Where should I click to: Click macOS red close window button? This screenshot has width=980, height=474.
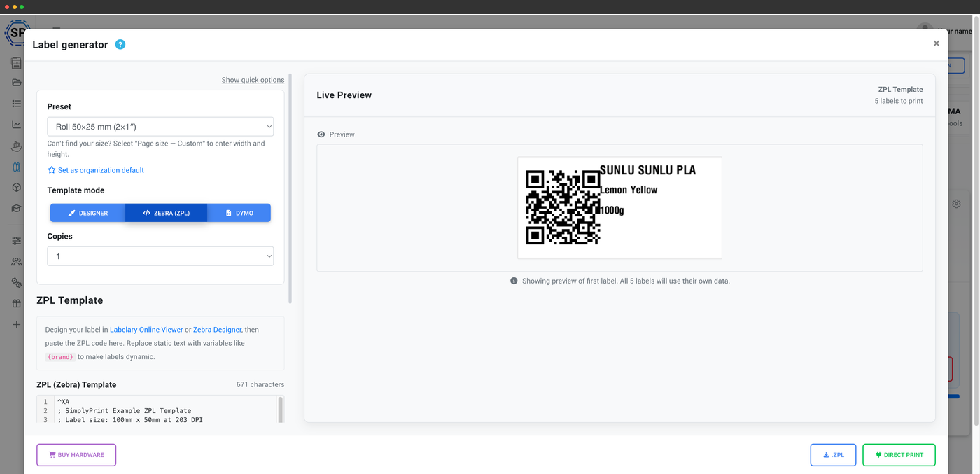pyautogui.click(x=7, y=6)
